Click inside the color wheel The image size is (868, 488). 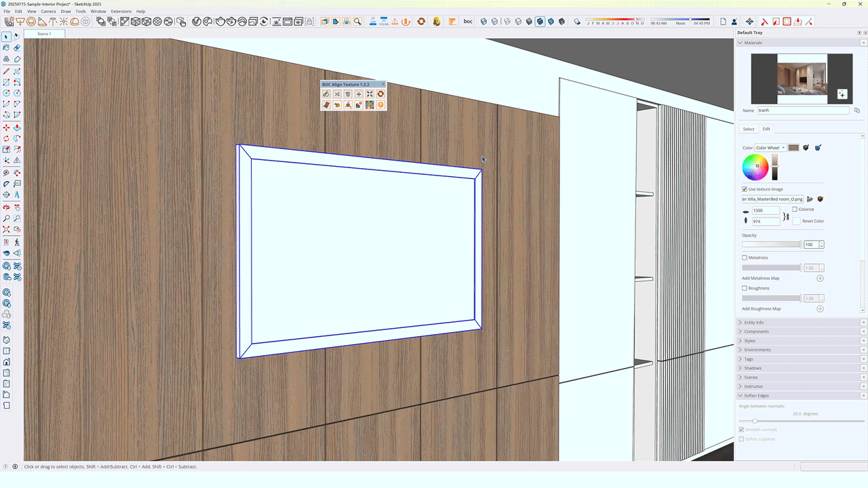(x=755, y=167)
